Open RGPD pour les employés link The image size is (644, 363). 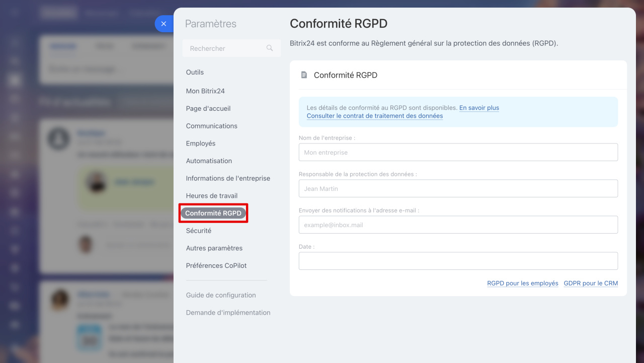point(523,283)
